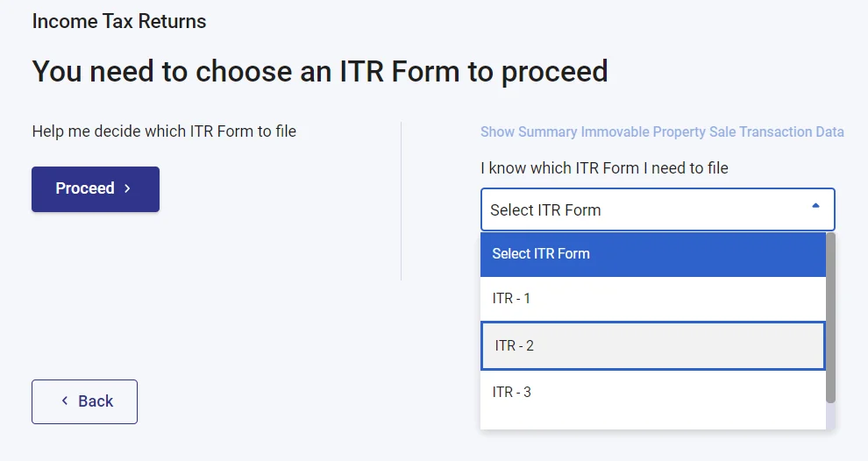Click the scrollbar track below the thumb
This screenshot has height=461, width=868.
pos(830,416)
